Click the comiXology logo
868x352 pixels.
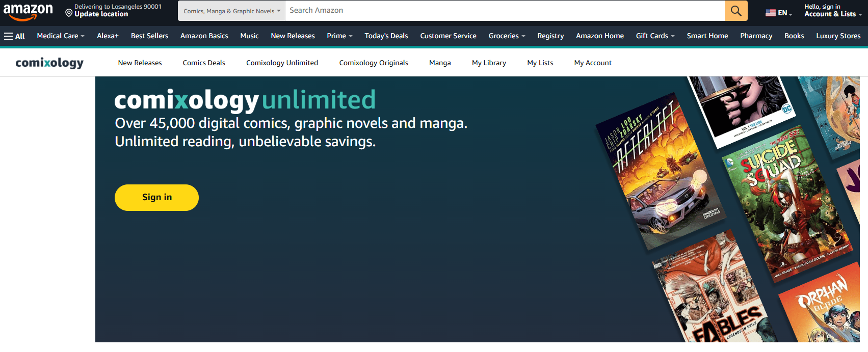pos(49,63)
